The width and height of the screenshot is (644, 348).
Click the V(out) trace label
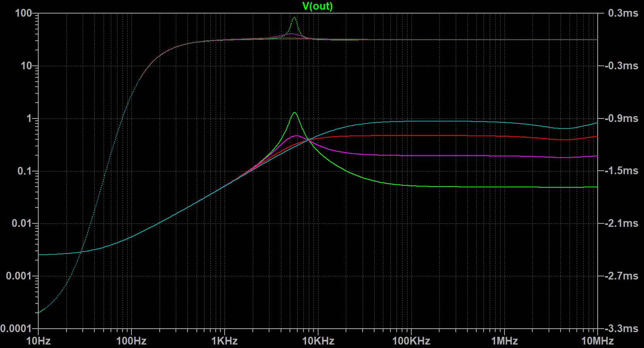317,6
